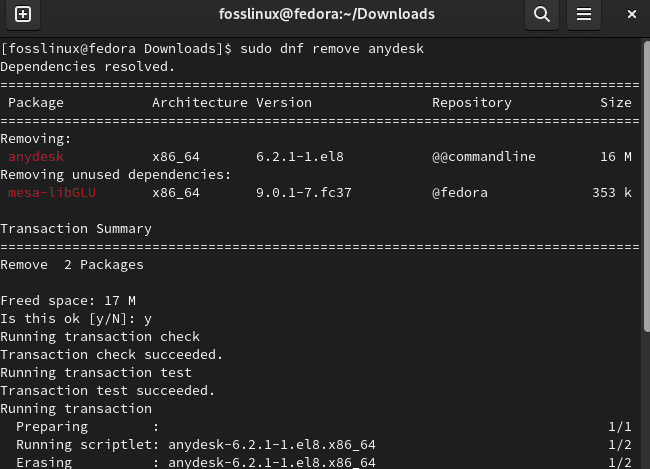Image resolution: width=650 pixels, height=469 pixels.
Task: Click the '1/1' progress counter
Action: (x=620, y=427)
